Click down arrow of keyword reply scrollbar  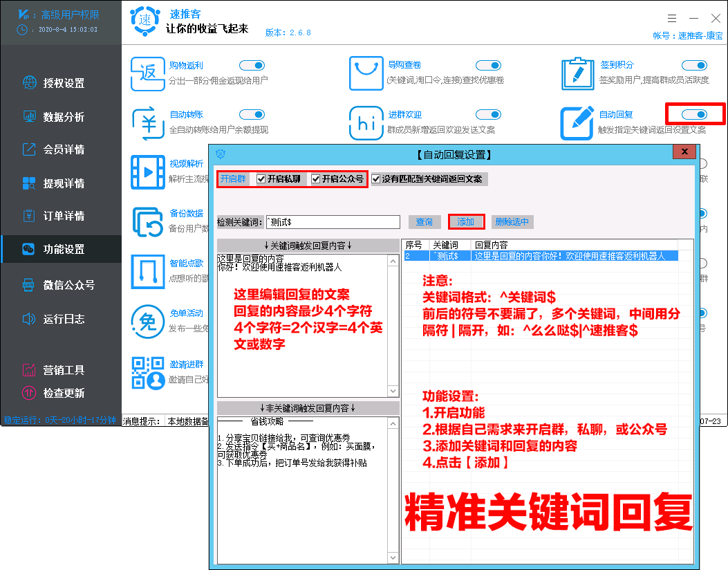pos(393,391)
